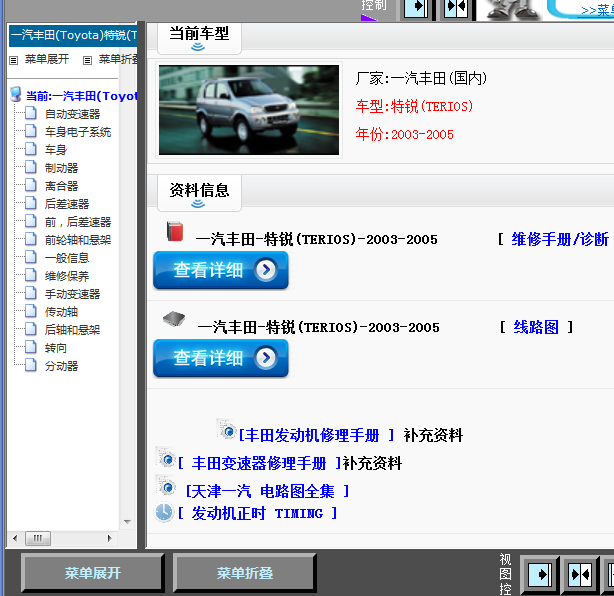The width and height of the screenshot is (614, 596).
Task: Click the small 菜单展开 link above the tree
Action: click(47, 60)
